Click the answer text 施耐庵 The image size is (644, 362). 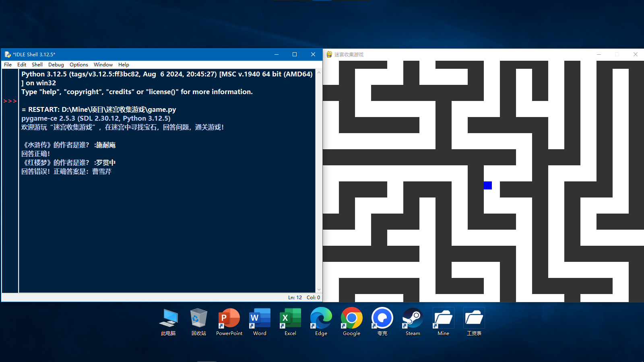pyautogui.click(x=106, y=145)
